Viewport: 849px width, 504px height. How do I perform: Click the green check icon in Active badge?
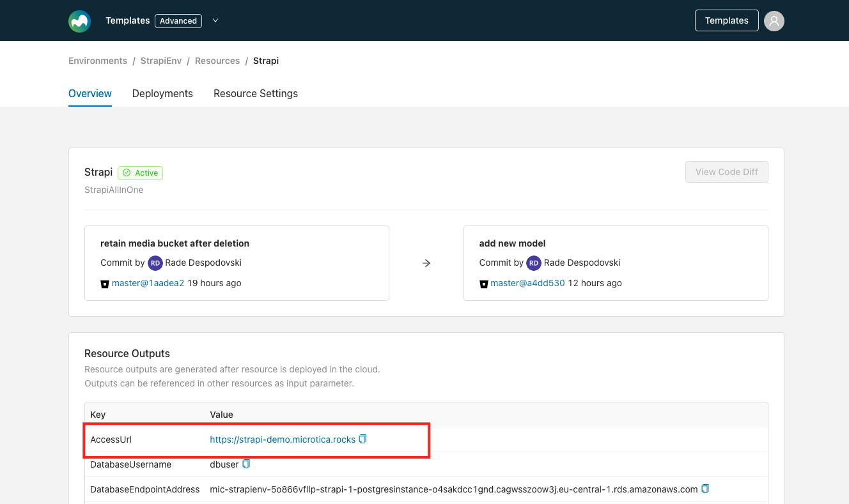coord(127,173)
